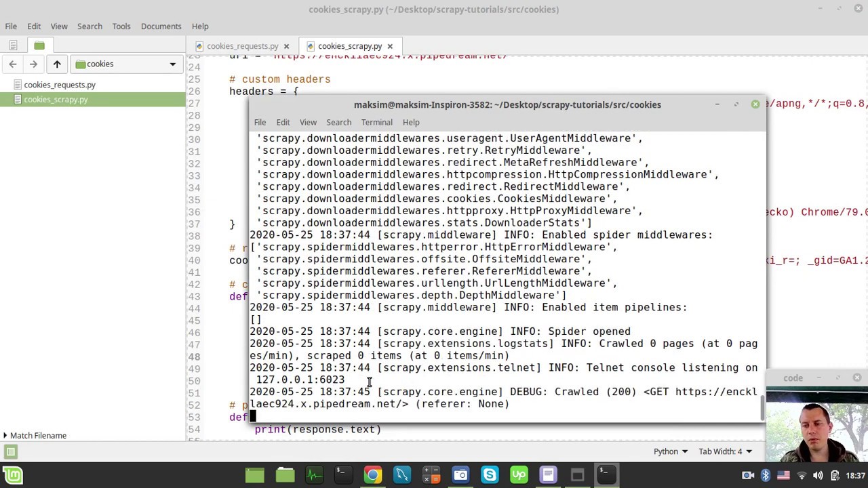Close the terminal window
This screenshot has height=488, width=868.
(x=755, y=104)
